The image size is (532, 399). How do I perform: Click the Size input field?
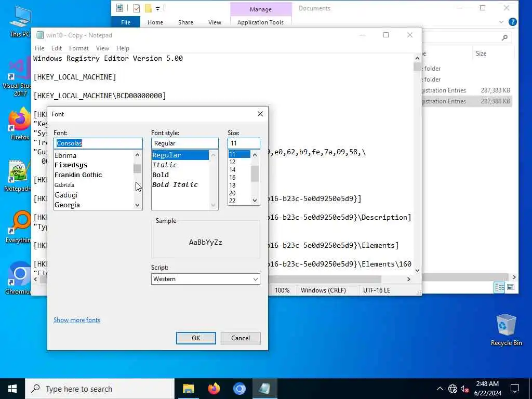pyautogui.click(x=244, y=143)
